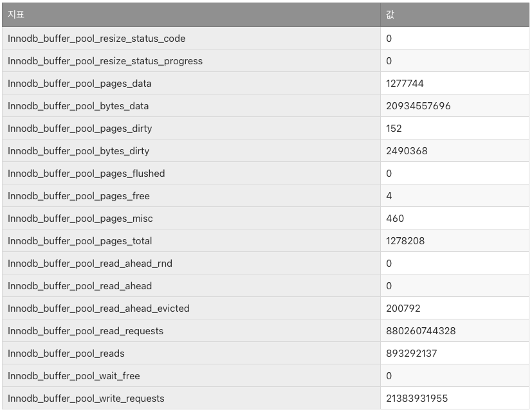Image resolution: width=532 pixels, height=412 pixels.
Task: Select Innodb_buffer_pool_pages_flushed metric name
Action: (x=86, y=174)
